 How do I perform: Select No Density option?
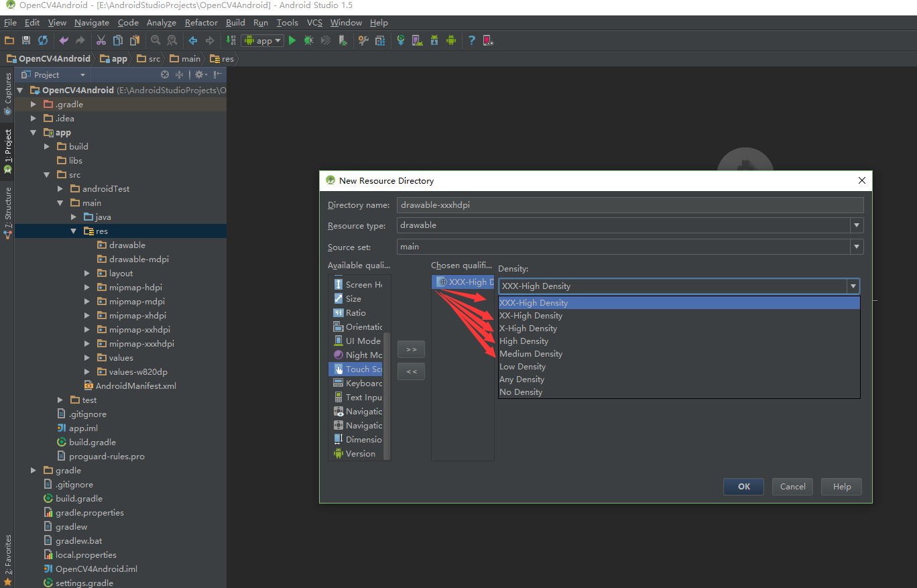[x=679, y=392]
